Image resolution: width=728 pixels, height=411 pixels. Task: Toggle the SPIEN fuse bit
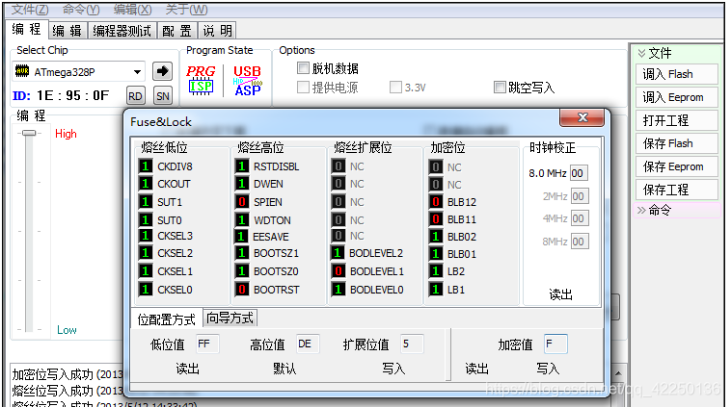241,202
